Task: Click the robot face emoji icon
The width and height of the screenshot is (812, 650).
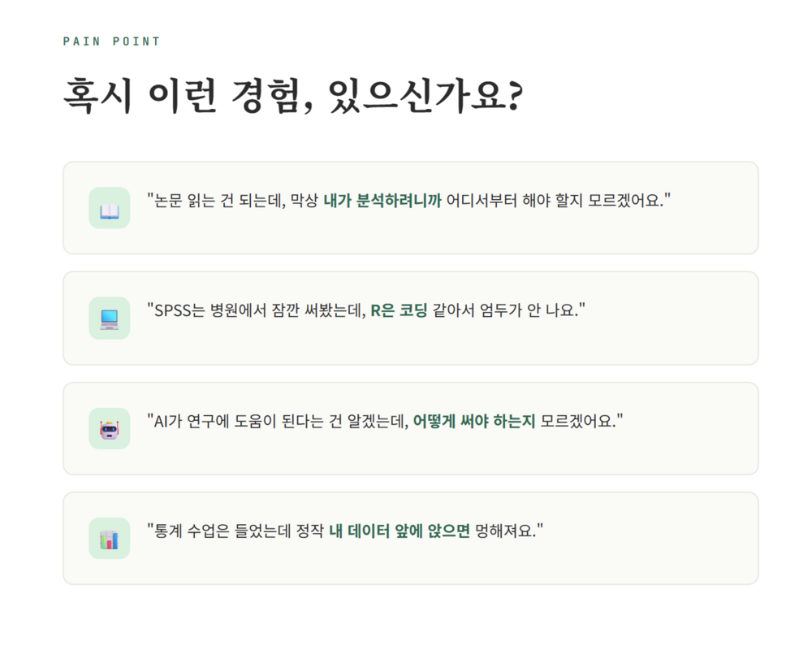Action: click(x=110, y=429)
